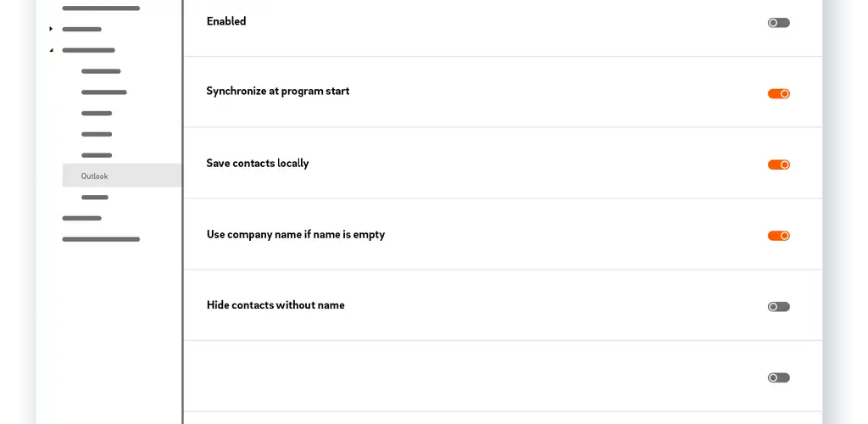The width and height of the screenshot is (868, 424).
Task: Select first child item under expanded section
Action: pyautogui.click(x=101, y=71)
